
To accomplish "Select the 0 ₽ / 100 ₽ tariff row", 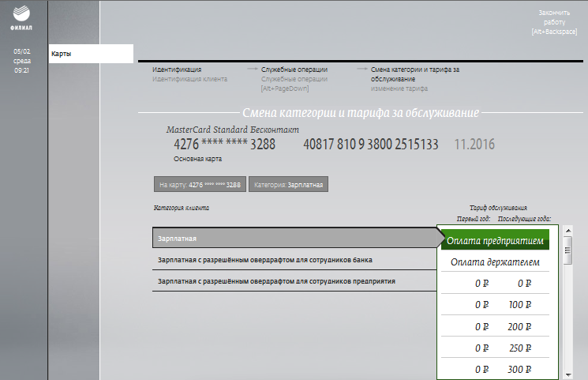I will (495, 304).
